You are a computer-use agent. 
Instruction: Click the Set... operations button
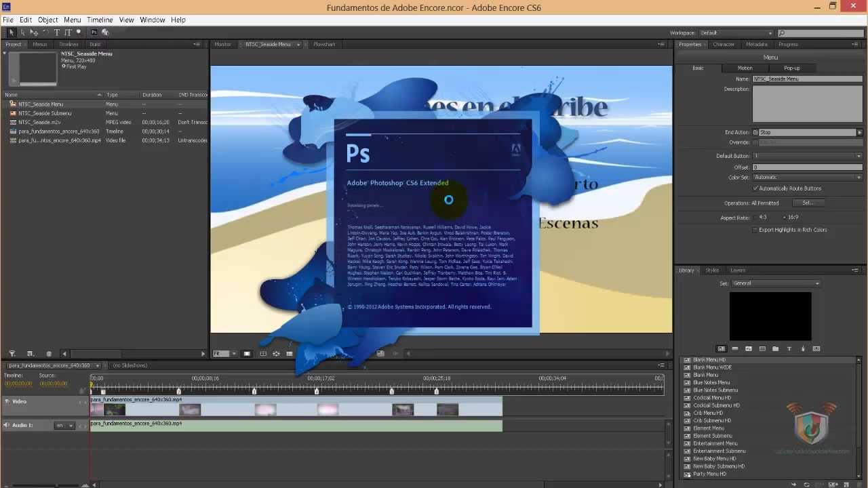[808, 203]
